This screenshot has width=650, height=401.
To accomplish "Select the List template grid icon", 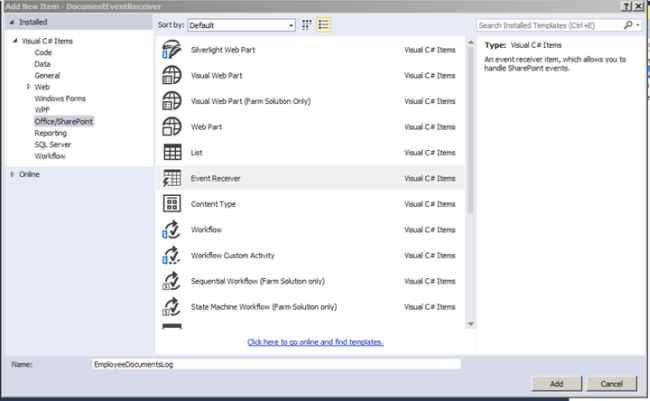I will click(x=172, y=152).
